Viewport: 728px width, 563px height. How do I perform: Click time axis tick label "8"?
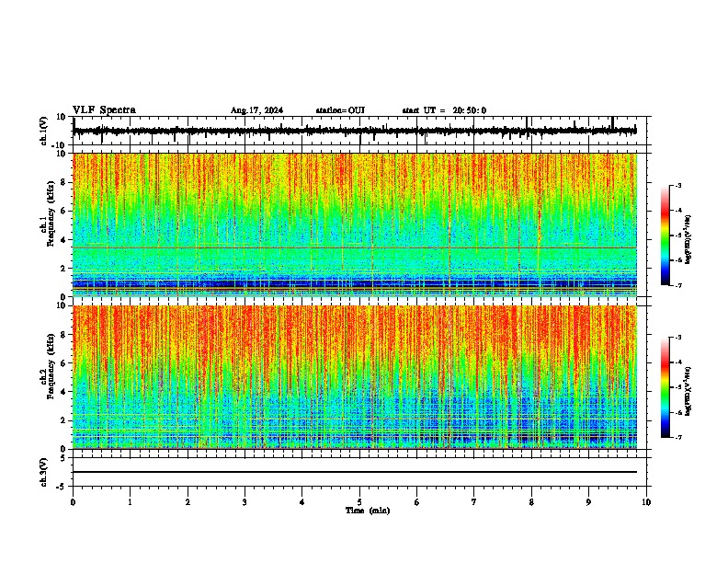[x=531, y=502]
